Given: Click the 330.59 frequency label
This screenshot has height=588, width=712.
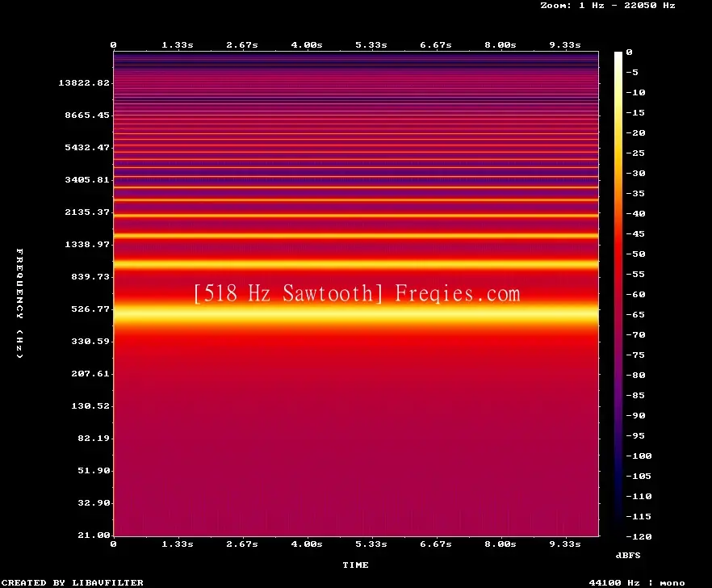Looking at the screenshot, I should 90,342.
